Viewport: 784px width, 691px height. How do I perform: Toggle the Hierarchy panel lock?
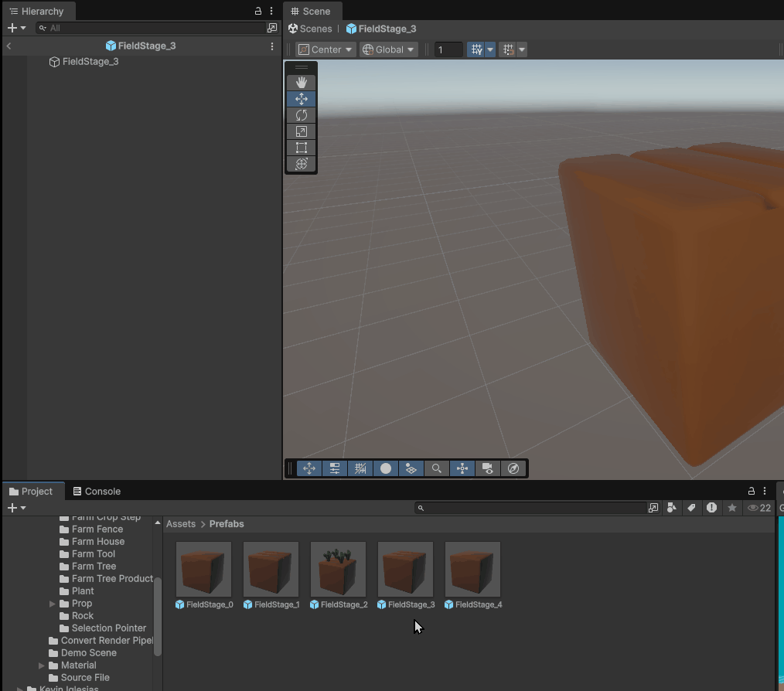(258, 12)
